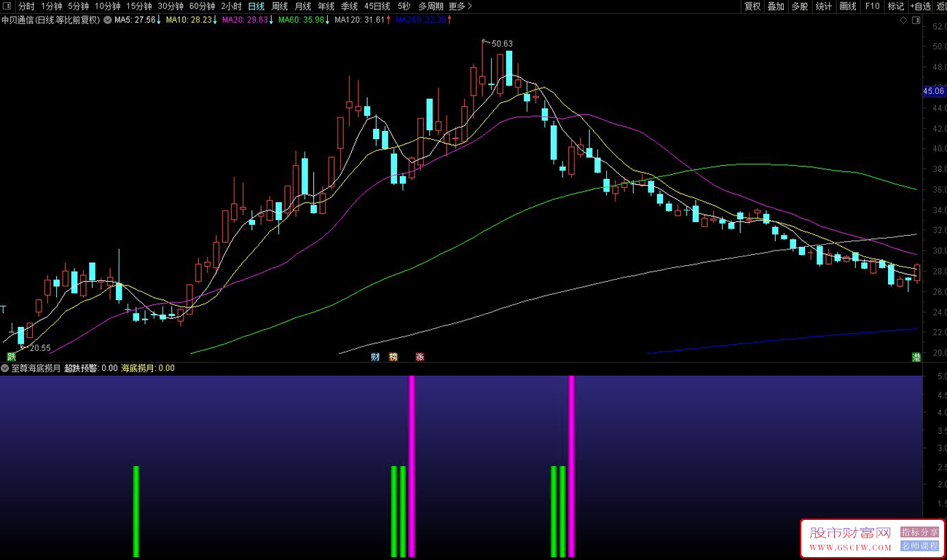
Task: Click the T marker on left edge
Action: [x=4, y=309]
